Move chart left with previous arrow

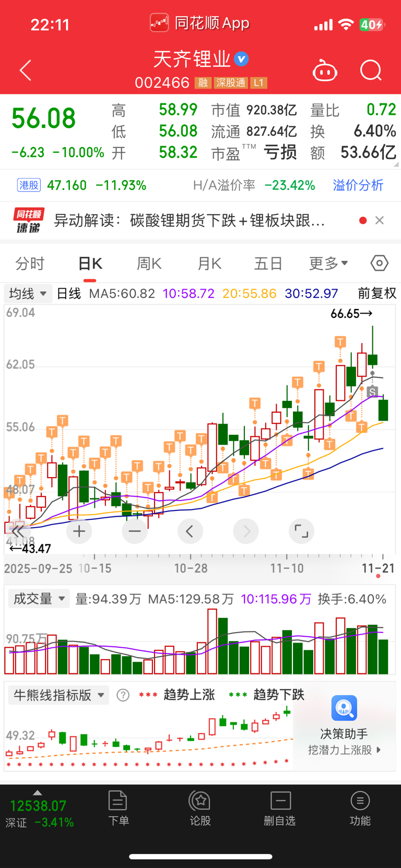(190, 531)
